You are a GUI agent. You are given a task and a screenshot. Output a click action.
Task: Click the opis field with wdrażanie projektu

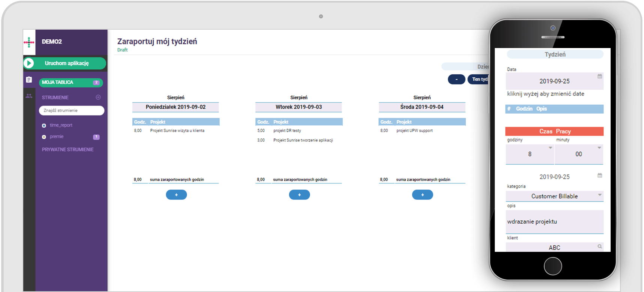[554, 222]
